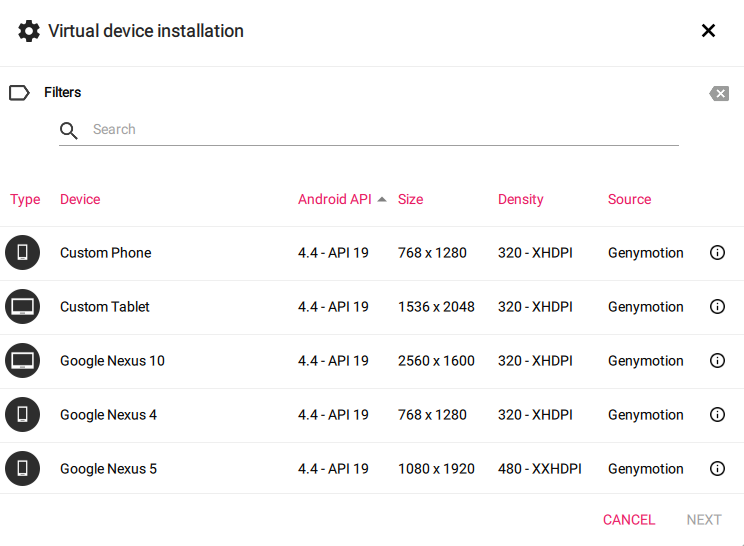Click info icon for Custom Phone
This screenshot has height=546, width=744.
coord(717,252)
